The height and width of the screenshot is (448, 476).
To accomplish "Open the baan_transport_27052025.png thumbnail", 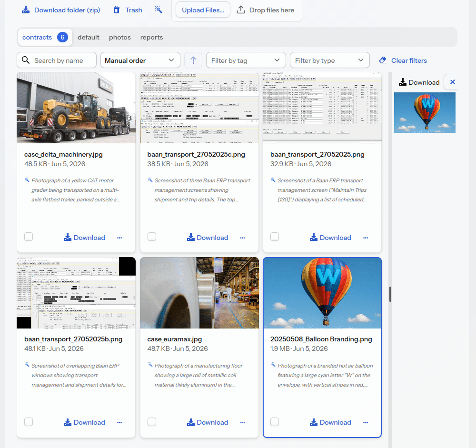I will pyautogui.click(x=322, y=108).
